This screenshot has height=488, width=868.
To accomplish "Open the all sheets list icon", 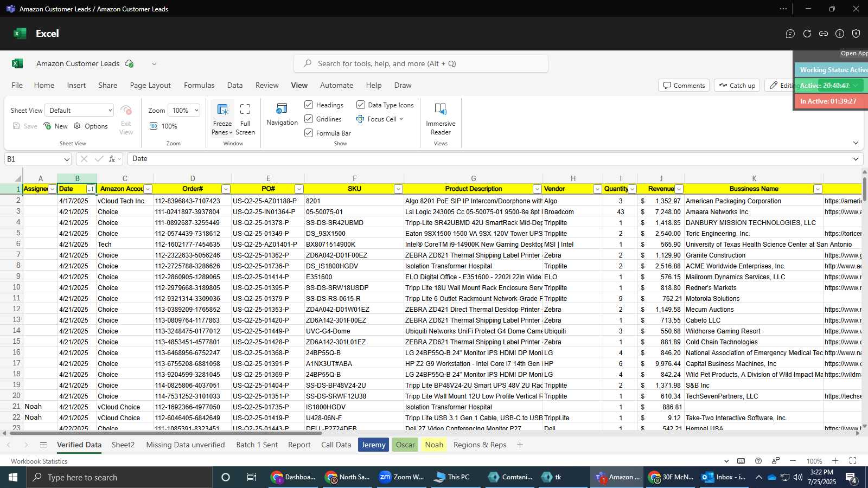I will click(x=43, y=445).
